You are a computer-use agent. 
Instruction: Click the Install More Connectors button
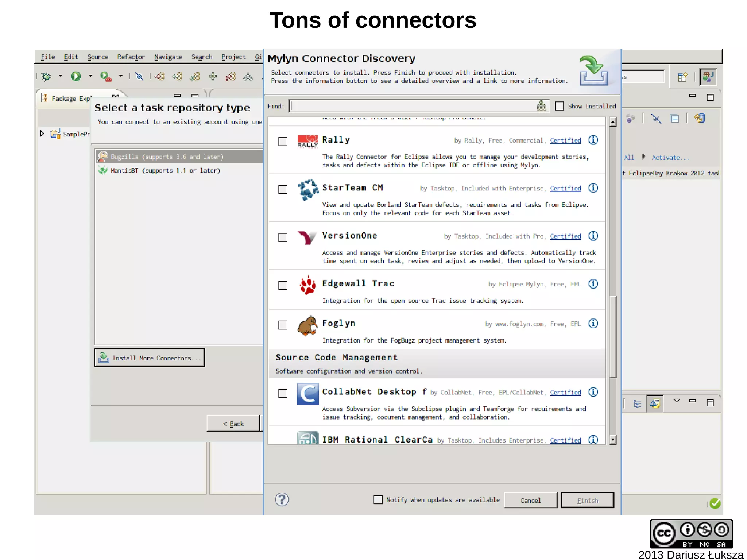(150, 358)
